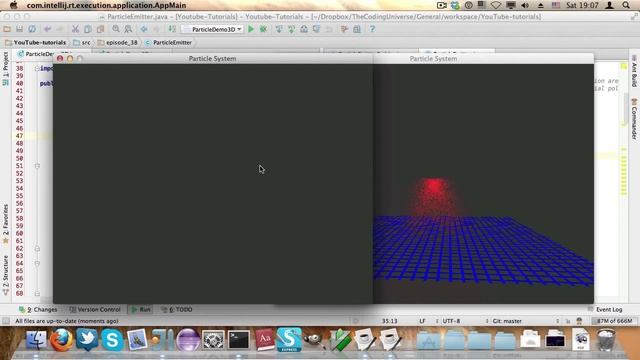Open the Git: master branch menu
Screen dimensions: 640x360
[x=507, y=321]
